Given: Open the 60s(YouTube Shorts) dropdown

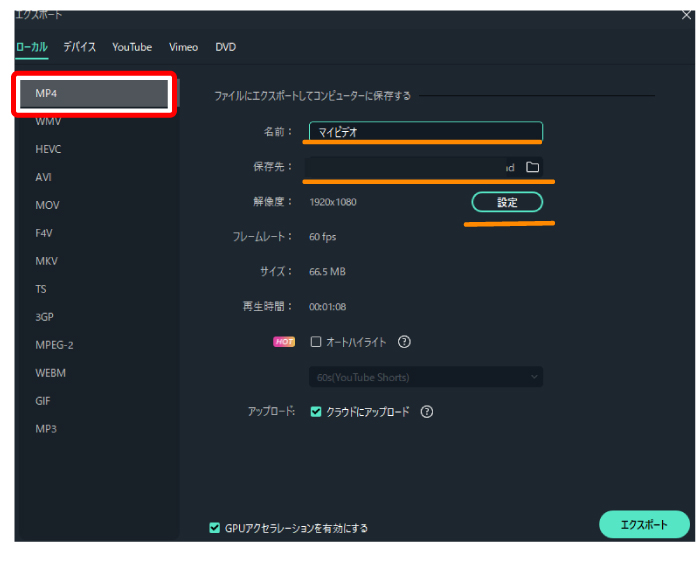Looking at the screenshot, I should pos(424,377).
